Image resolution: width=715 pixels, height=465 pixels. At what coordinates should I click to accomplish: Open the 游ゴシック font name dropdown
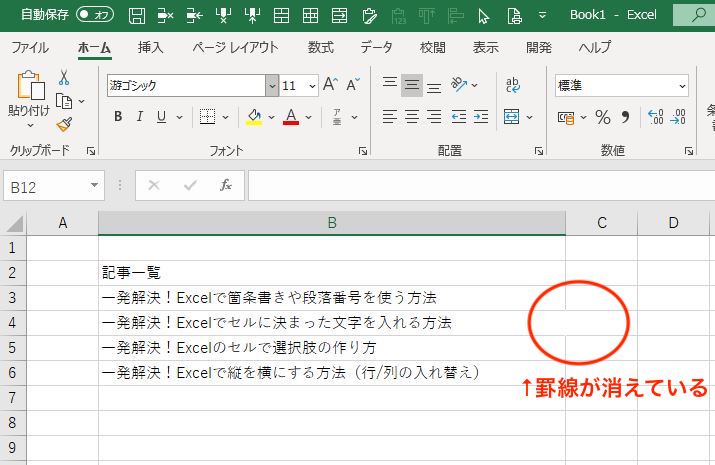click(272, 85)
